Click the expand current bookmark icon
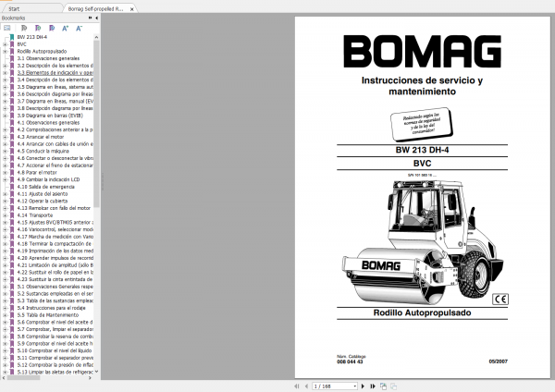Viewport: 555px width, 392px height. click(24, 28)
